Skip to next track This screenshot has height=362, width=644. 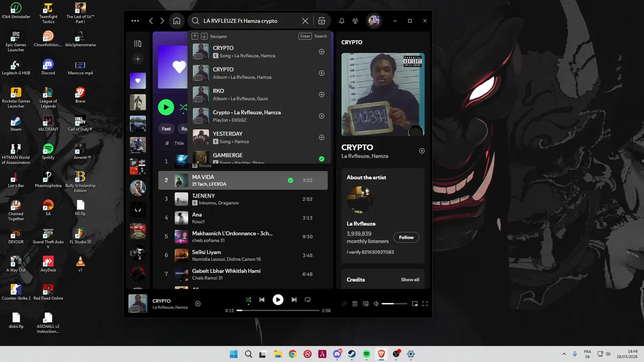(x=294, y=300)
